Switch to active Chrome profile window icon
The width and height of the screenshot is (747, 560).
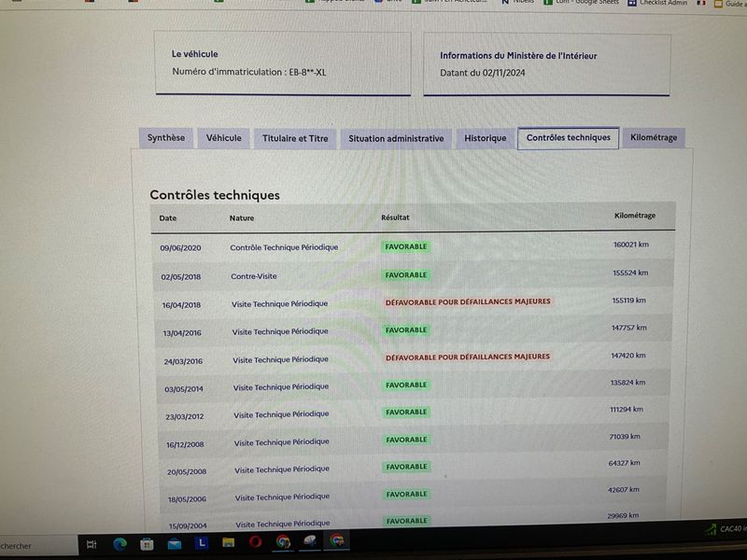click(337, 540)
